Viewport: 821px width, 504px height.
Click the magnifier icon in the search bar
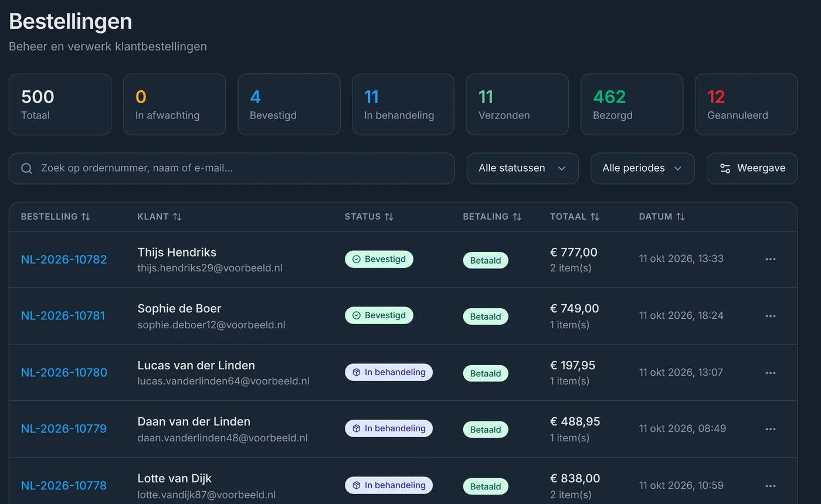click(x=26, y=169)
